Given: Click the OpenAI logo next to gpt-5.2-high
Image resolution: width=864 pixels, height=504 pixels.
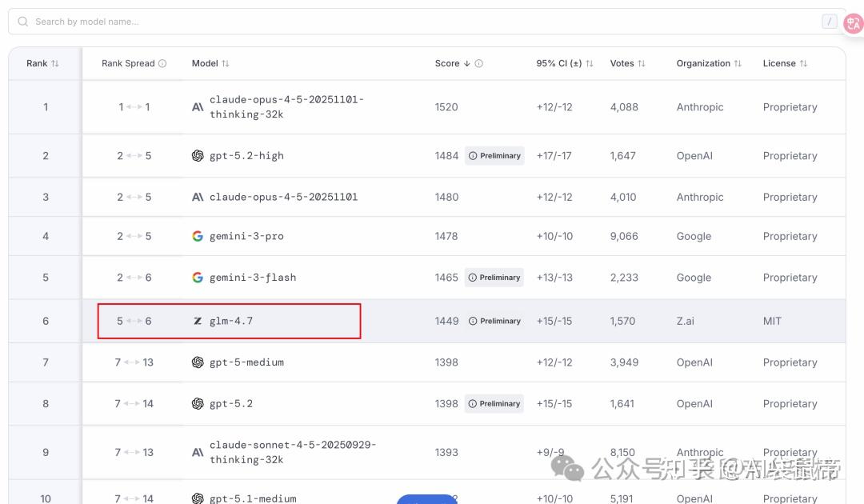Looking at the screenshot, I should (x=198, y=156).
